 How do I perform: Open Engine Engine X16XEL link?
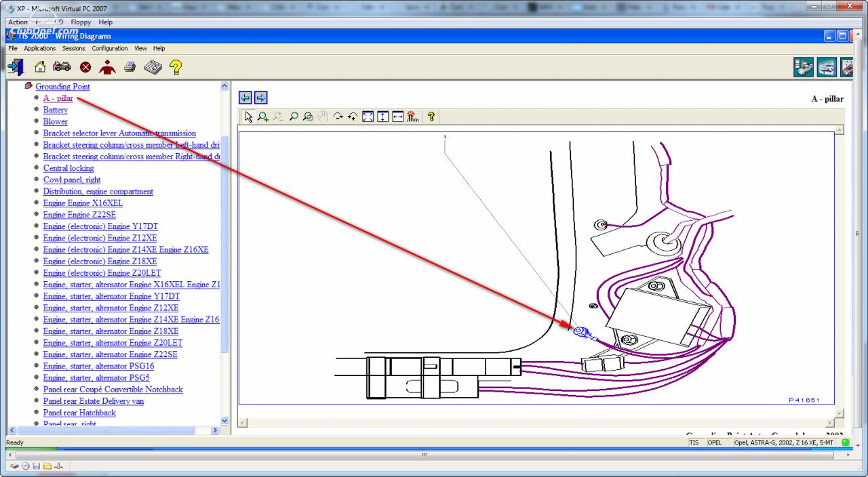83,203
